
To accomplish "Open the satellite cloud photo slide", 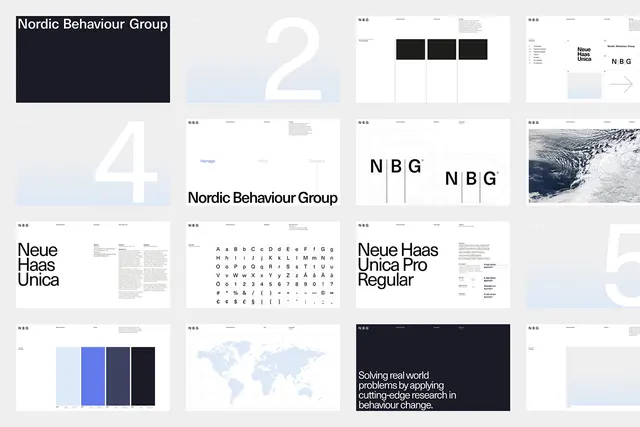I will pos(583,162).
